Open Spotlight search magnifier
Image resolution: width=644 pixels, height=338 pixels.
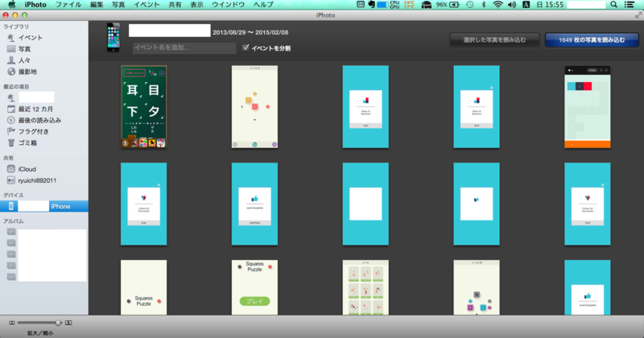[613, 5]
